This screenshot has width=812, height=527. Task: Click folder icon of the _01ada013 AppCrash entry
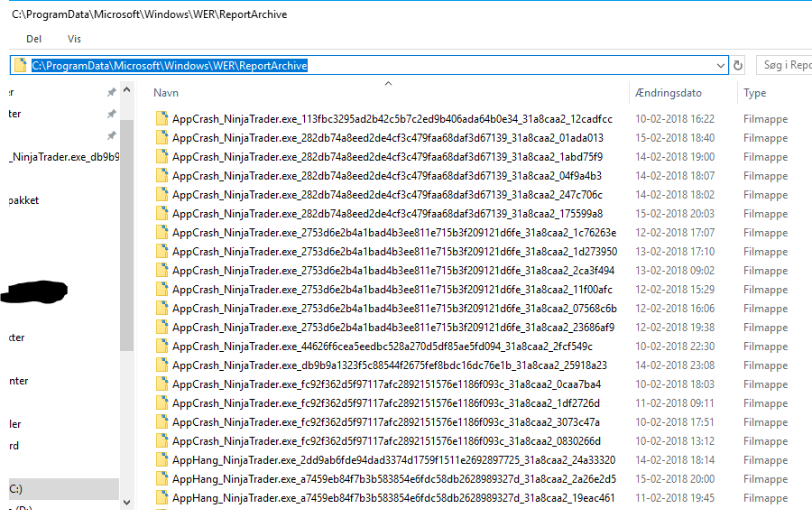(x=161, y=138)
